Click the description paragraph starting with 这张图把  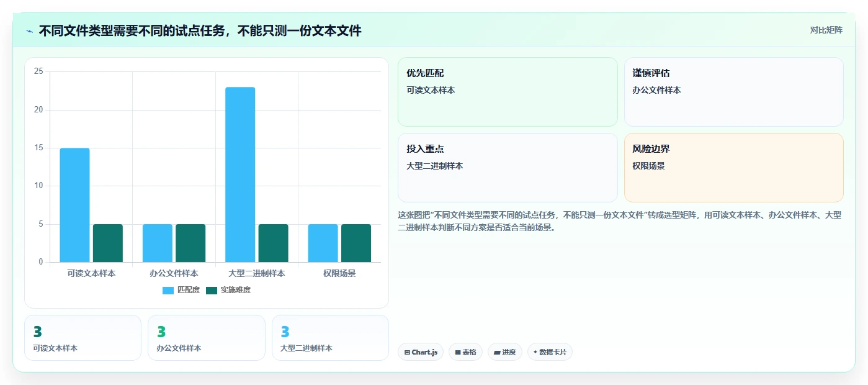(619, 221)
